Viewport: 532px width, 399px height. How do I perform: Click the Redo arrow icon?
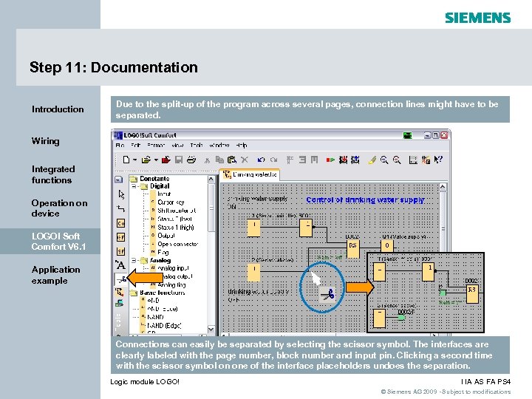pos(274,160)
